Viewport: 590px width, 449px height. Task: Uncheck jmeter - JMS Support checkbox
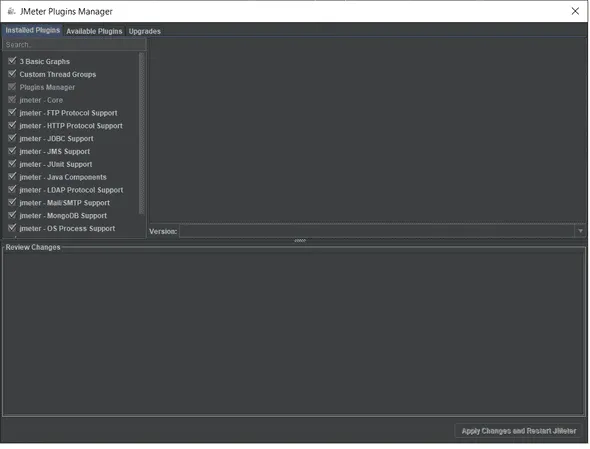12,151
